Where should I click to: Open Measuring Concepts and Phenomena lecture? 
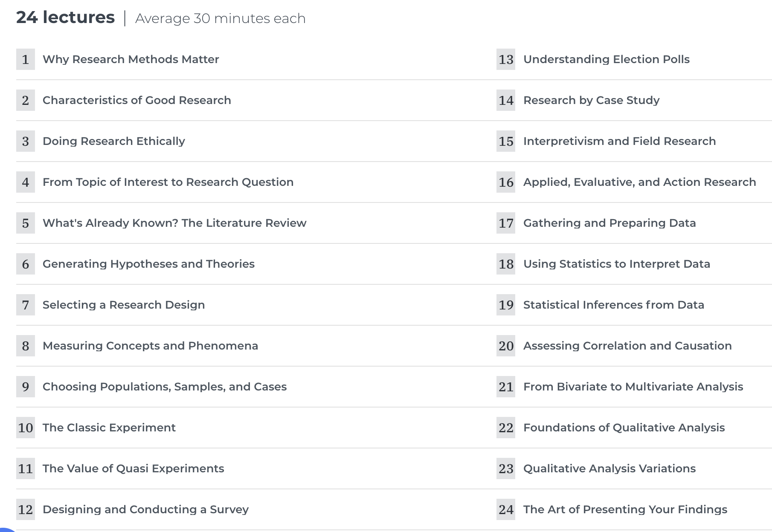(150, 346)
